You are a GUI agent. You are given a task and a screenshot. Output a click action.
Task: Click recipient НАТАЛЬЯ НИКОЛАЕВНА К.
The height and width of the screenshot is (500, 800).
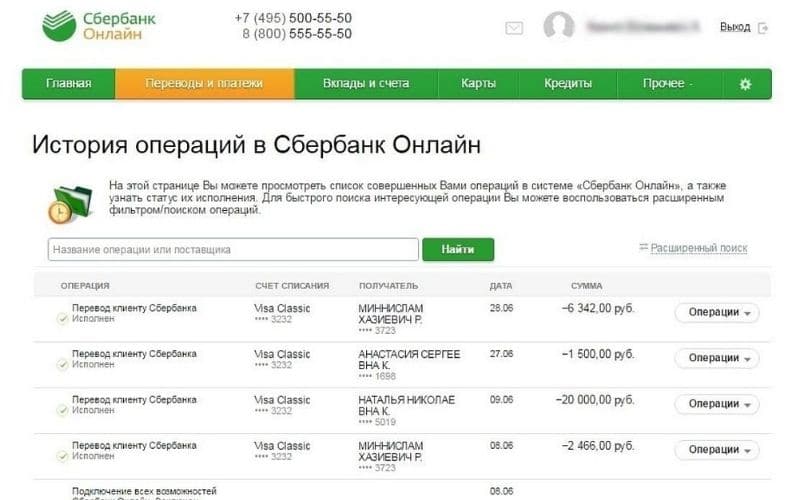pyautogui.click(x=407, y=406)
